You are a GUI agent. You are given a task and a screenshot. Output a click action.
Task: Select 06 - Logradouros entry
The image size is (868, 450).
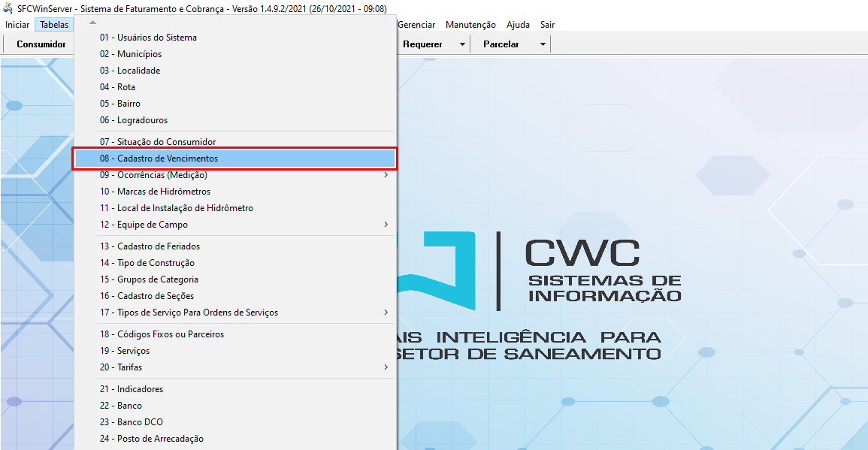(133, 120)
